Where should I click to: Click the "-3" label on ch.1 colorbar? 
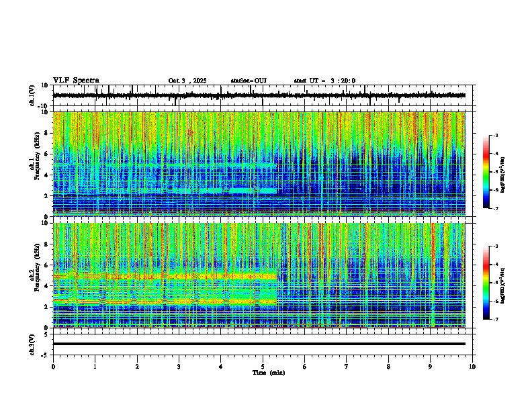coord(496,135)
